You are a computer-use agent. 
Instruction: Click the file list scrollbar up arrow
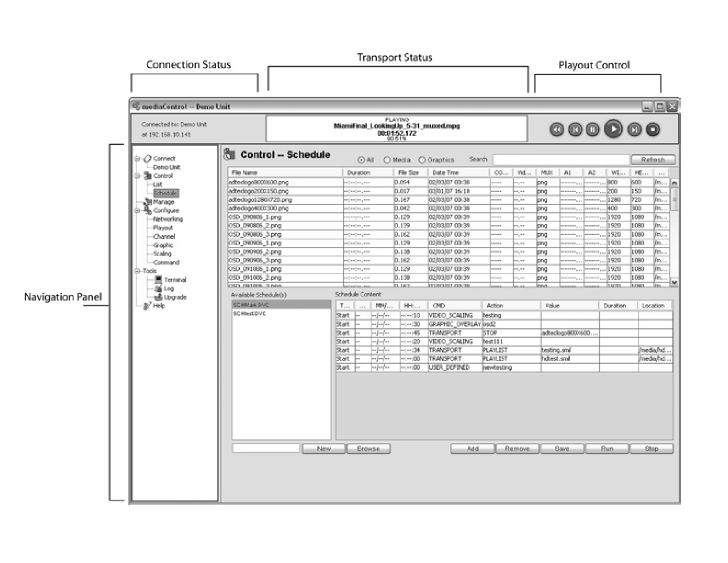(674, 182)
